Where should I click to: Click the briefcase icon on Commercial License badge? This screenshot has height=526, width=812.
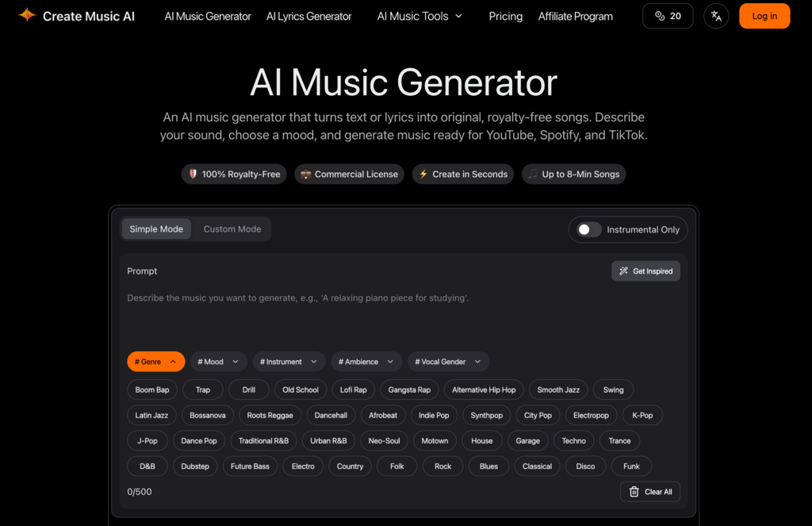pos(304,174)
